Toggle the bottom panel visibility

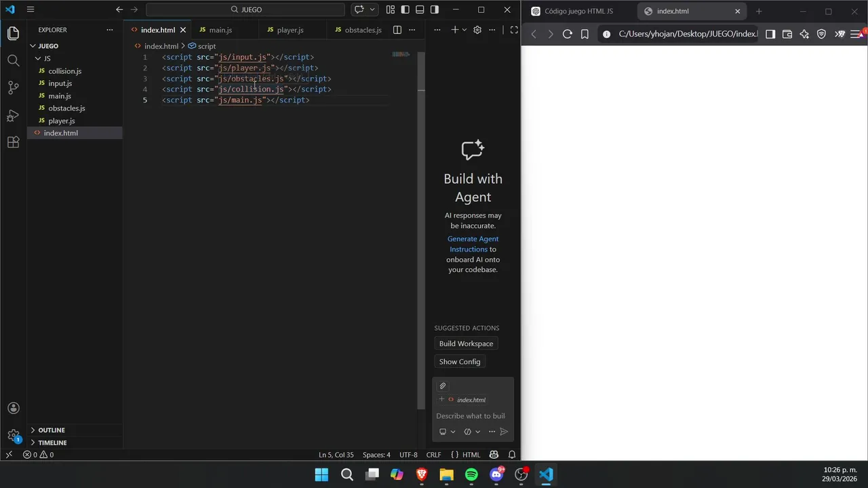pos(420,9)
